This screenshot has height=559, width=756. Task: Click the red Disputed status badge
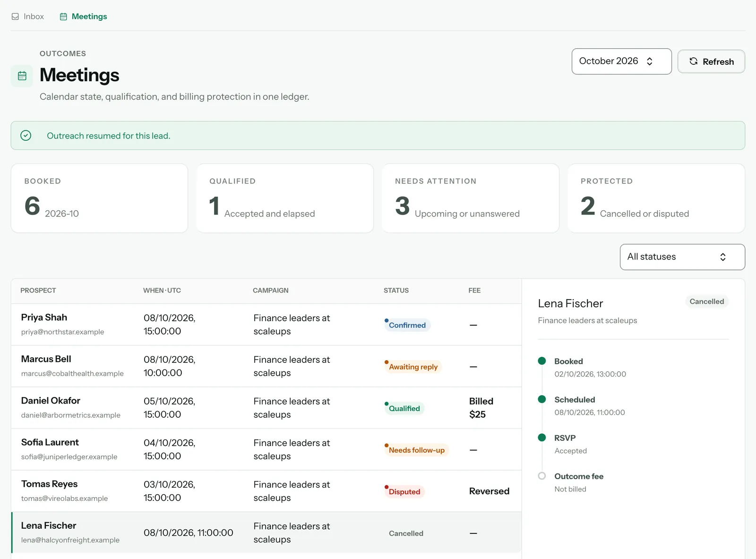coord(404,491)
